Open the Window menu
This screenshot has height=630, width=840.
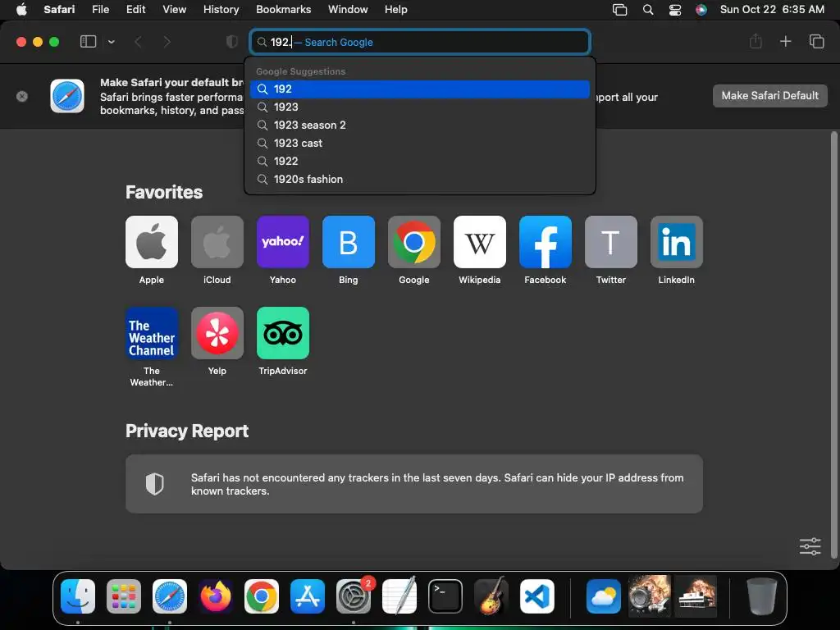pyautogui.click(x=348, y=9)
